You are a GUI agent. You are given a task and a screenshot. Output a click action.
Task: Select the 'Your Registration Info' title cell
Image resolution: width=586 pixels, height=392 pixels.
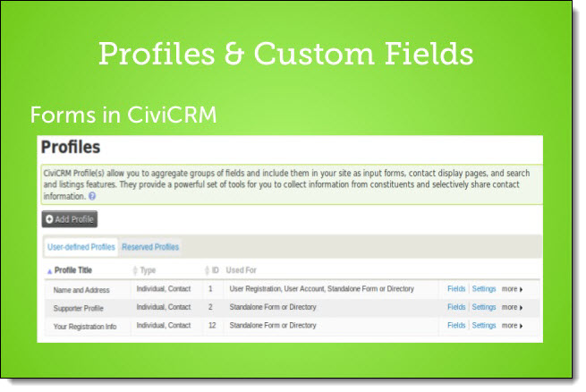pyautogui.click(x=85, y=327)
